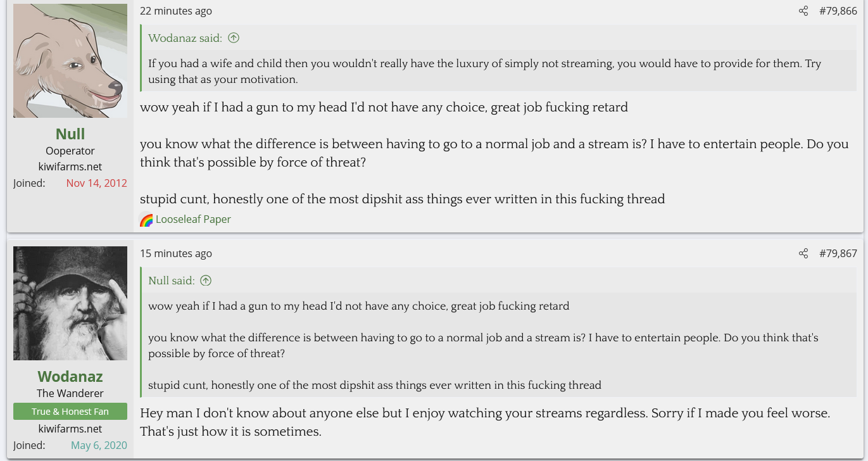Click the "Null said:" quote header

pyautogui.click(x=171, y=281)
